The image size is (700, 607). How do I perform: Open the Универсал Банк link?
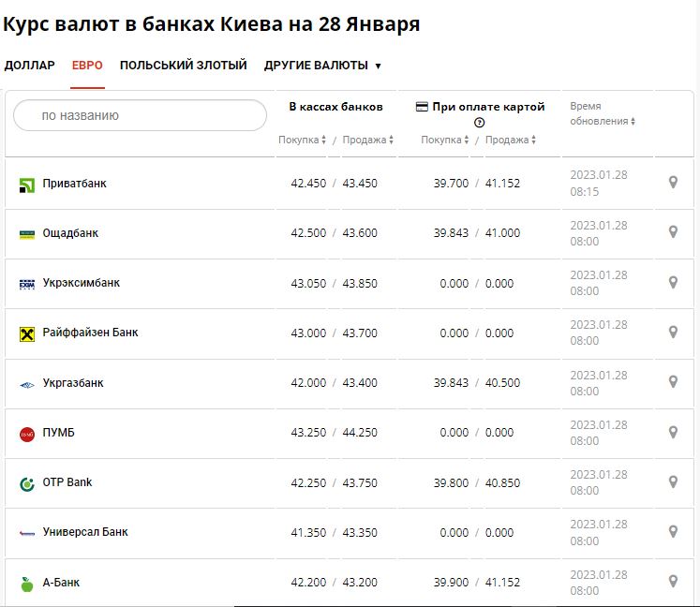[x=85, y=532]
